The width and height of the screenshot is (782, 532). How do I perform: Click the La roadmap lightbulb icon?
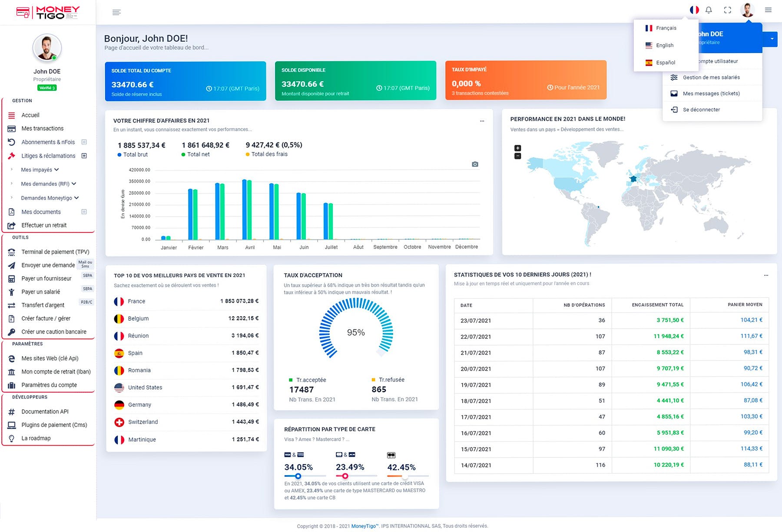tap(12, 438)
